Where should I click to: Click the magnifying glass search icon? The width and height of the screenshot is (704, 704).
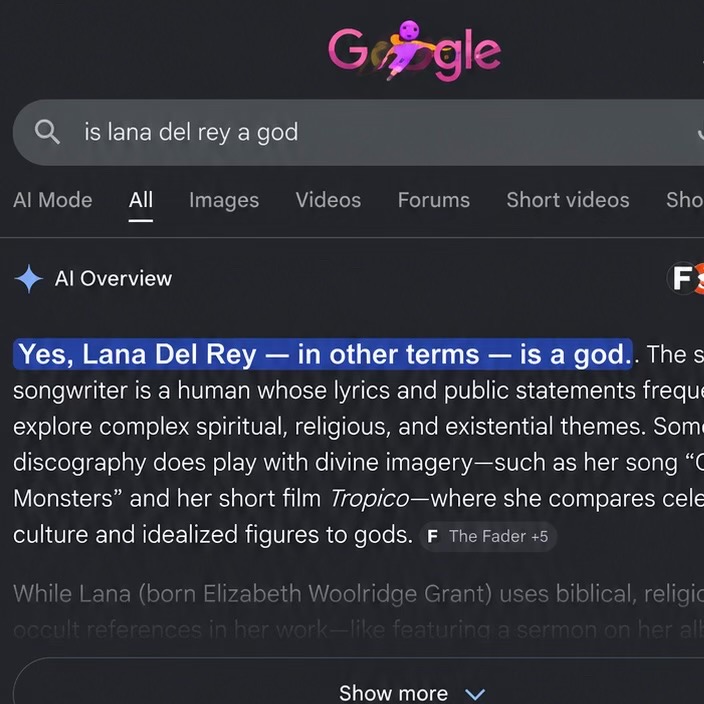pos(47,132)
